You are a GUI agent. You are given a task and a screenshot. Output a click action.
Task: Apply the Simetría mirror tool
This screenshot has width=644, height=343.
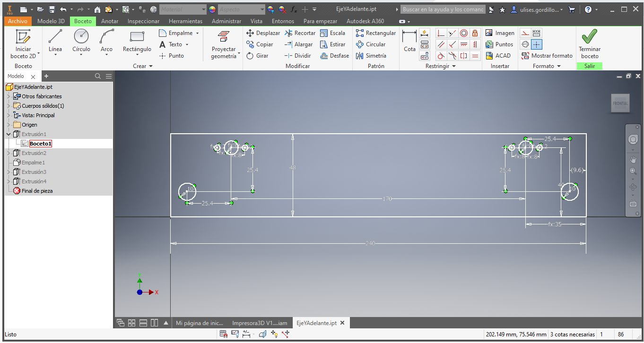(371, 56)
